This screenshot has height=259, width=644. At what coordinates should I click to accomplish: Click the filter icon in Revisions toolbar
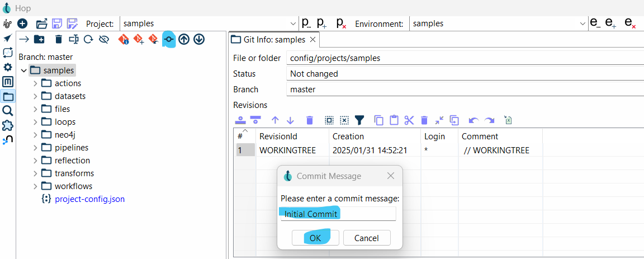click(359, 120)
